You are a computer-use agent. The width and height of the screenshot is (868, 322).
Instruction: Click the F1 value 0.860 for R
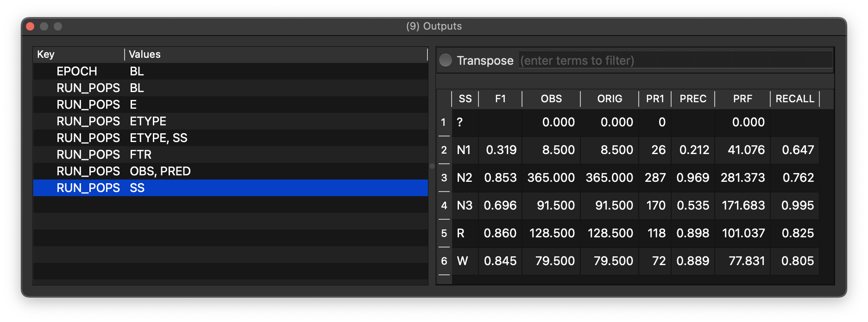coord(500,233)
